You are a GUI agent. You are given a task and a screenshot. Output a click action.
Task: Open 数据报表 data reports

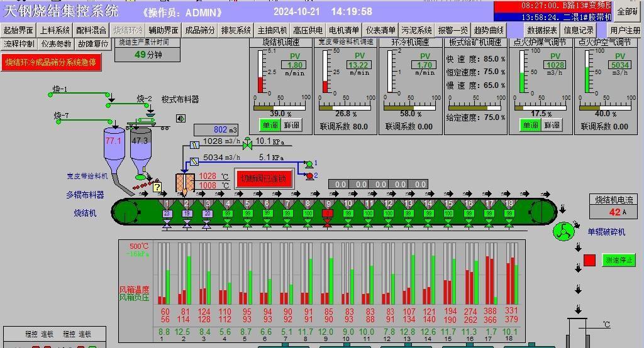click(542, 30)
